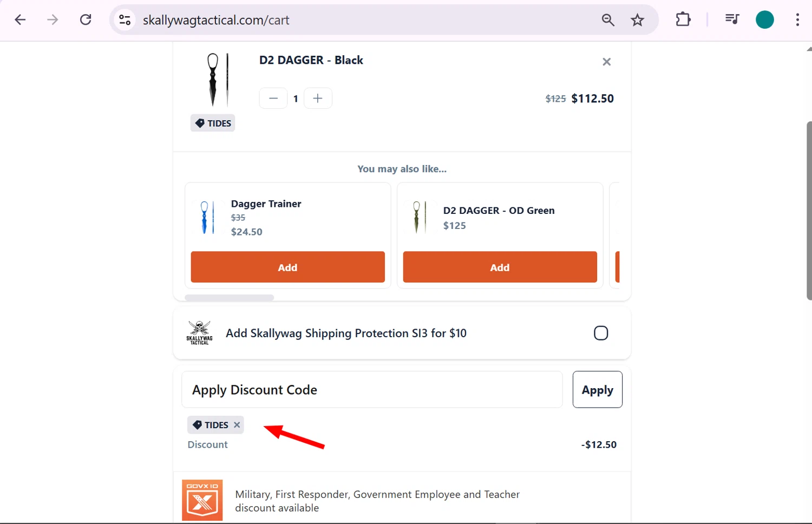Add Dagger Trainer to the cart
The width and height of the screenshot is (812, 524).
tap(287, 267)
